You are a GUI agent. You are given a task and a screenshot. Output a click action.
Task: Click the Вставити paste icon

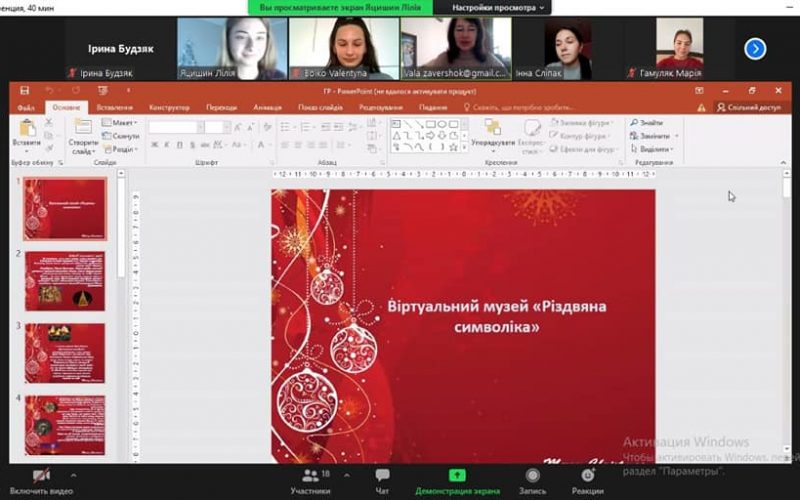pos(27,129)
